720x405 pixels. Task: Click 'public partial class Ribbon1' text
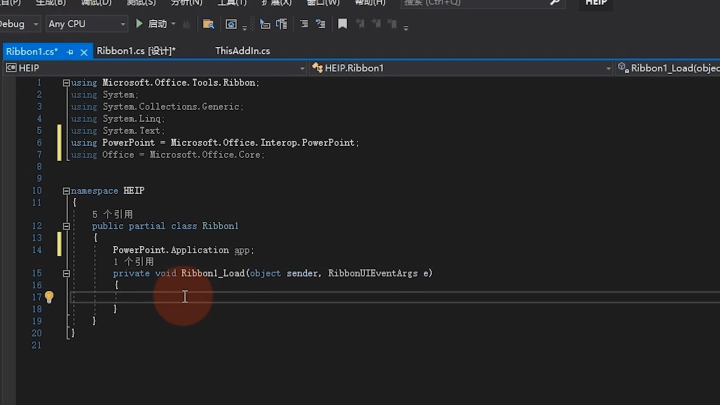[165, 226]
